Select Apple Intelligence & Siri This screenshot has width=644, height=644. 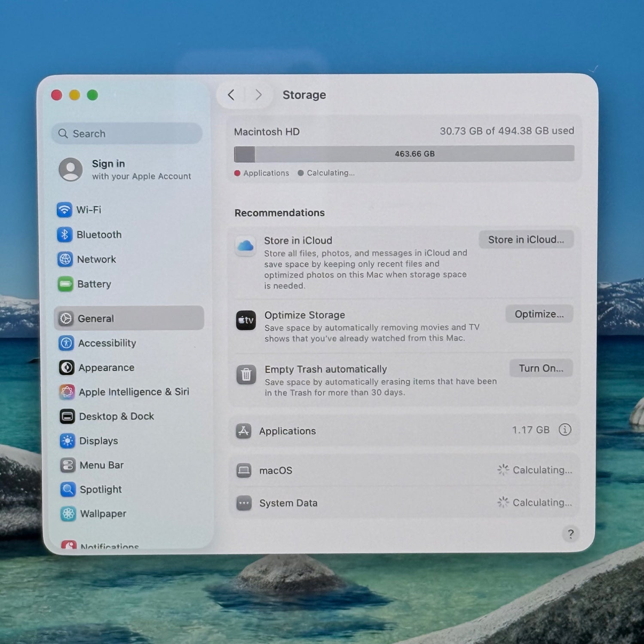coord(134,392)
